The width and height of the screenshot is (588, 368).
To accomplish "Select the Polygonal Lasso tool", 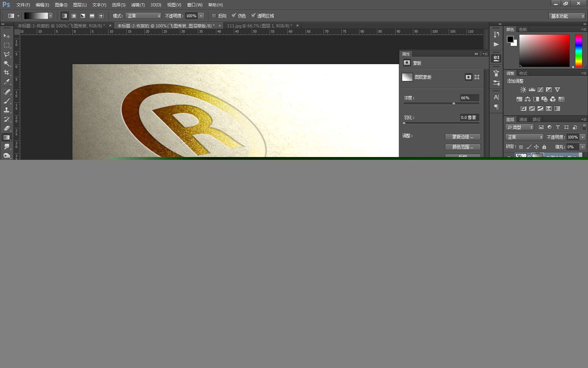I will [7, 54].
